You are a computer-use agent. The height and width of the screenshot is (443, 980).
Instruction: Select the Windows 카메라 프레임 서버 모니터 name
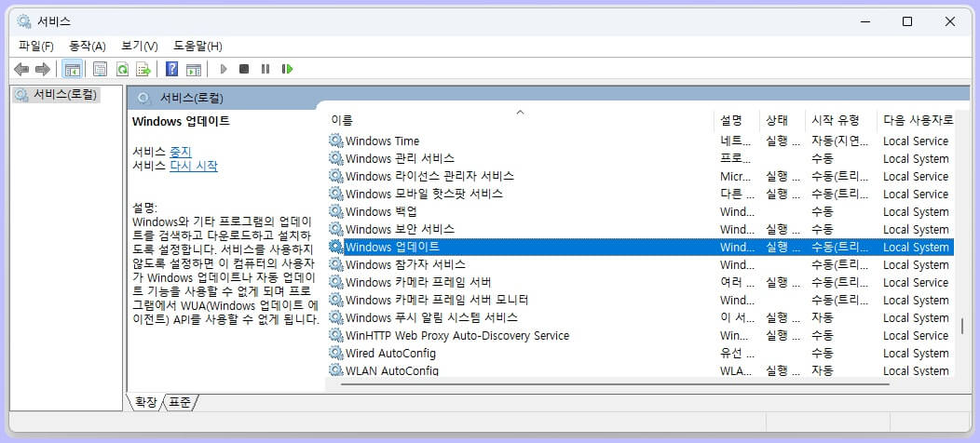[x=438, y=300]
